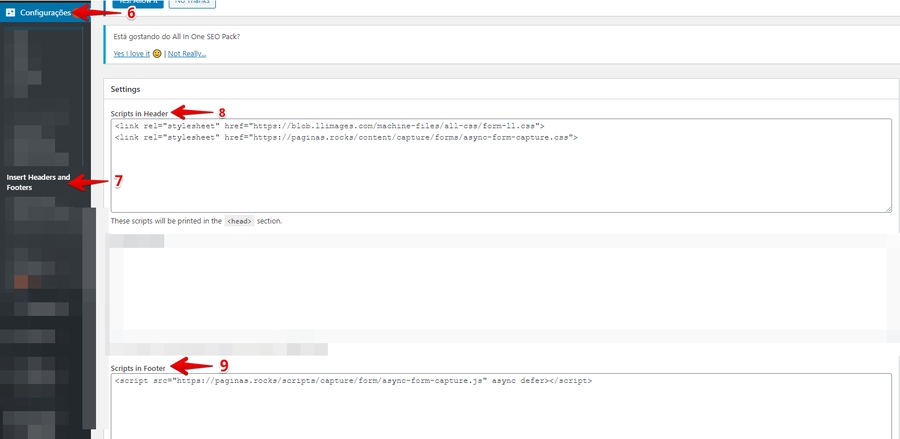Image resolution: width=900 pixels, height=439 pixels.
Task: Click the <head> code tag in description
Action: 239,221
